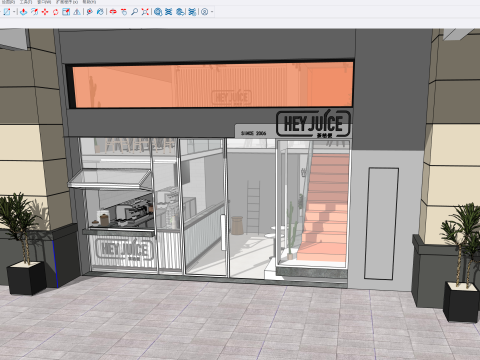
Task: Select the Paint Bucket tool
Action: [100, 12]
